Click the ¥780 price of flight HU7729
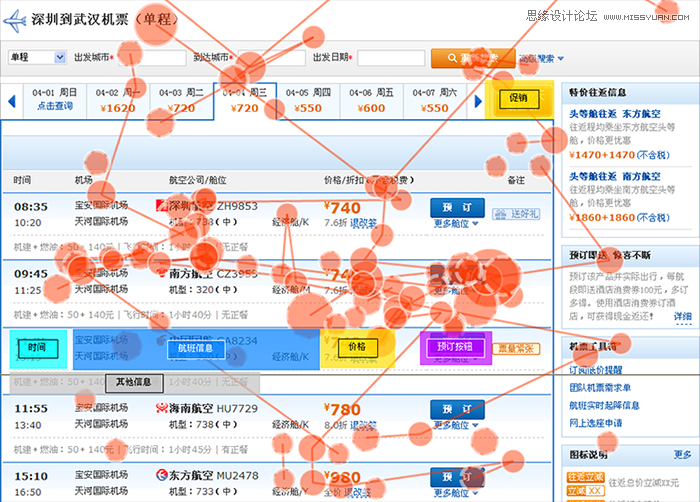 (x=342, y=410)
